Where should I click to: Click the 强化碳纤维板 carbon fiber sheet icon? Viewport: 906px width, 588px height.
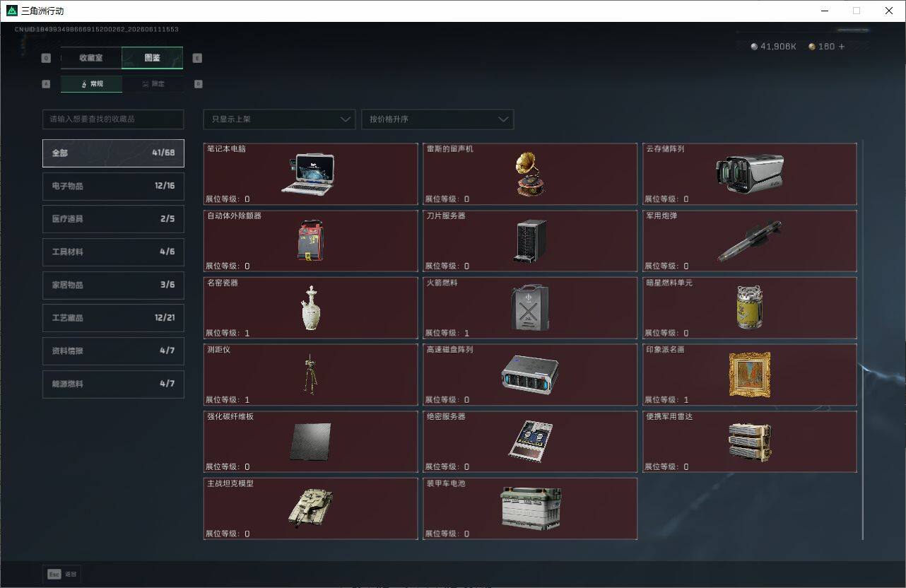click(310, 442)
